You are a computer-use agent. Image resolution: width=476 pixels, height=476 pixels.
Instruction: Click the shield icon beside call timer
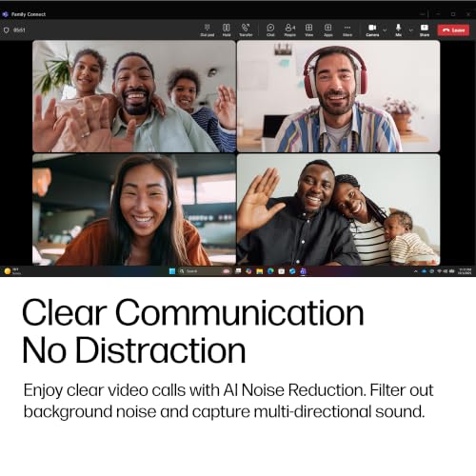(x=6, y=30)
